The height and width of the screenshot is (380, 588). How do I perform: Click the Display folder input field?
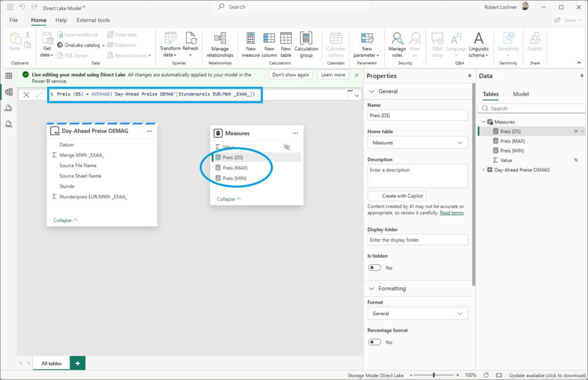point(417,240)
